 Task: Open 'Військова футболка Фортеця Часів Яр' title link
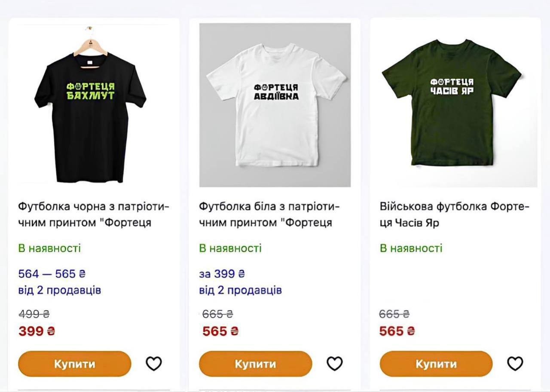point(454,214)
